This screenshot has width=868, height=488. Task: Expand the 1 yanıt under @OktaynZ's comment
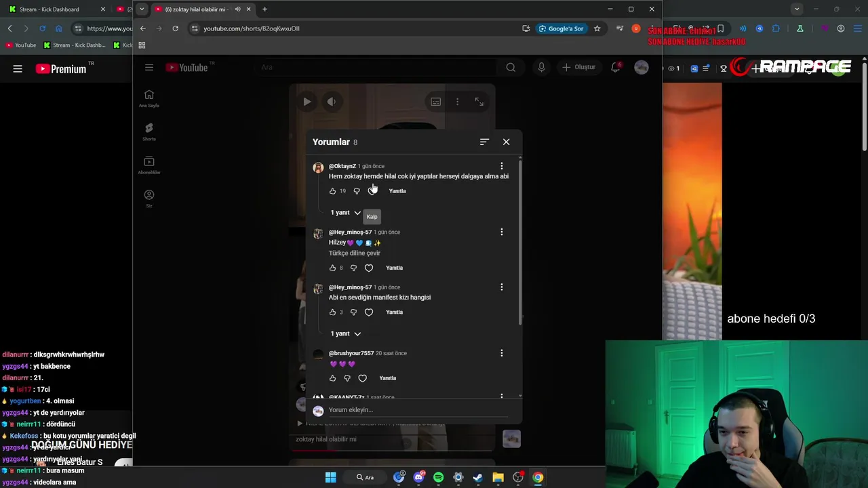click(x=345, y=213)
